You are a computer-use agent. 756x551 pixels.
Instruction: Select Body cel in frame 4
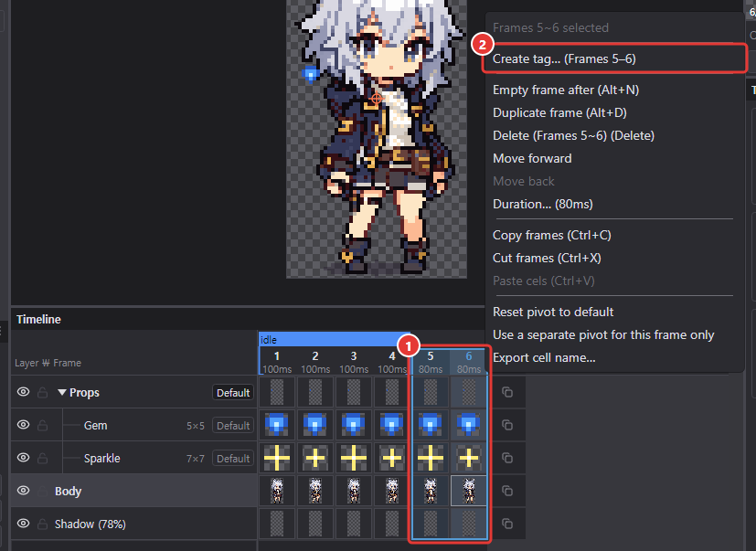point(392,491)
